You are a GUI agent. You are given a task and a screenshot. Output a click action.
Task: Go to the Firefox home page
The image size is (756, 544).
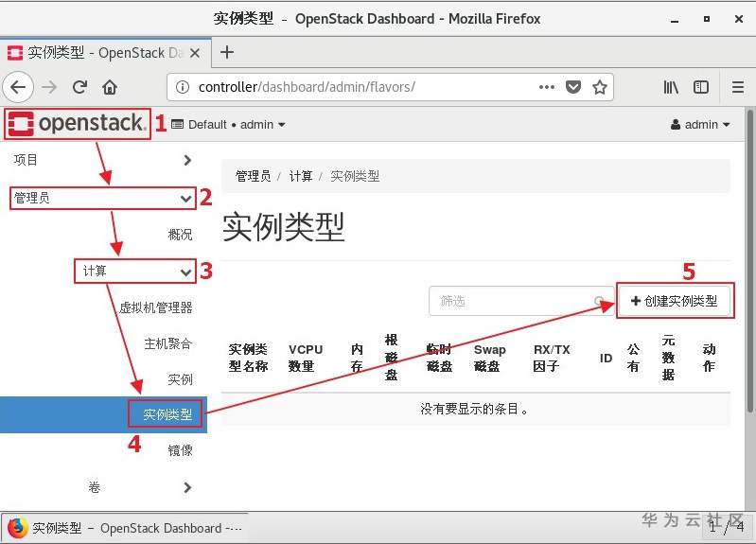[x=110, y=87]
